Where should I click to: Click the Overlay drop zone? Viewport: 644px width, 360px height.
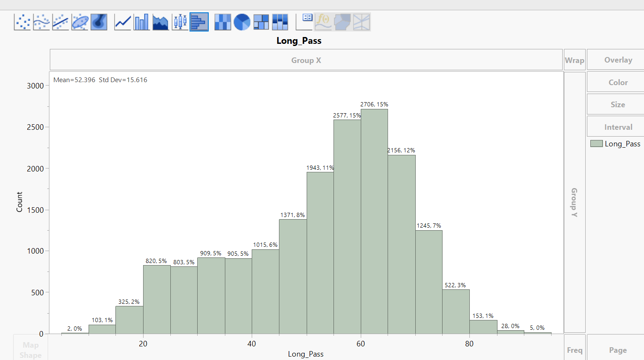point(618,60)
